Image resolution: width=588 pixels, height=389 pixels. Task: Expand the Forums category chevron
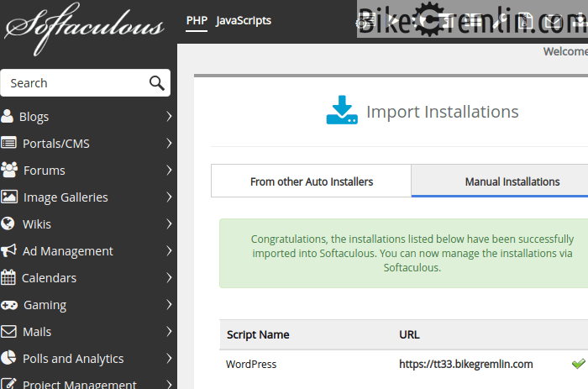[x=169, y=170]
